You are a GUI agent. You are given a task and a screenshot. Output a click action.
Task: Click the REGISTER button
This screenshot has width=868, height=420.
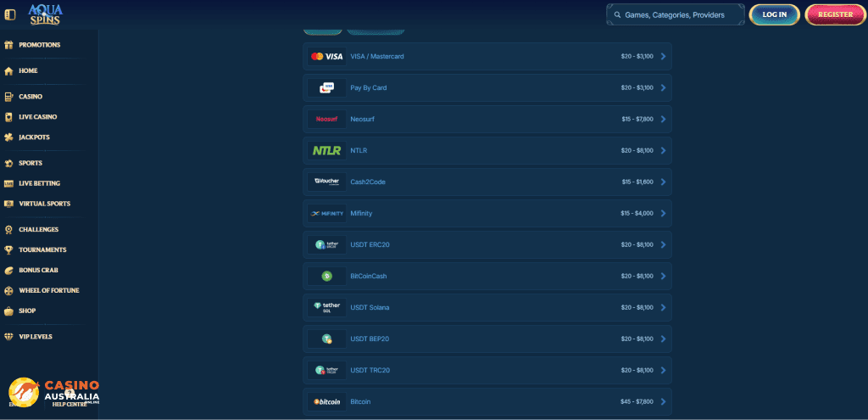[835, 15]
